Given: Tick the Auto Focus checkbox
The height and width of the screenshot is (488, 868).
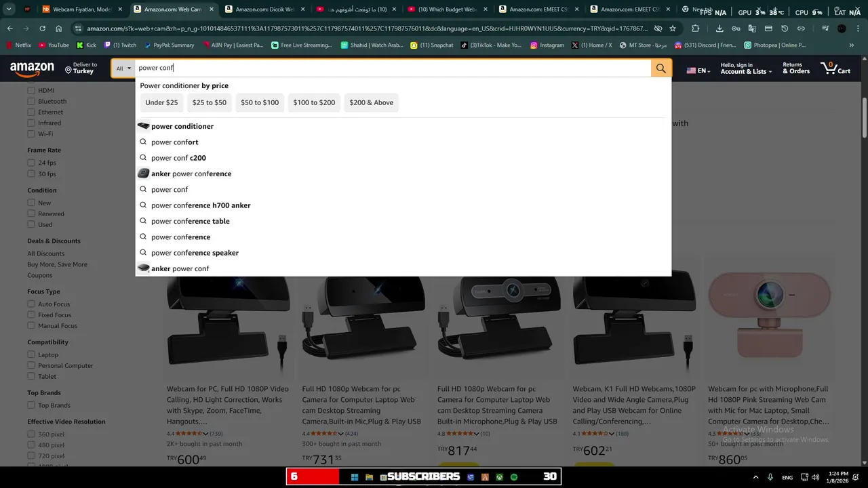Looking at the screenshot, I should click(x=31, y=304).
